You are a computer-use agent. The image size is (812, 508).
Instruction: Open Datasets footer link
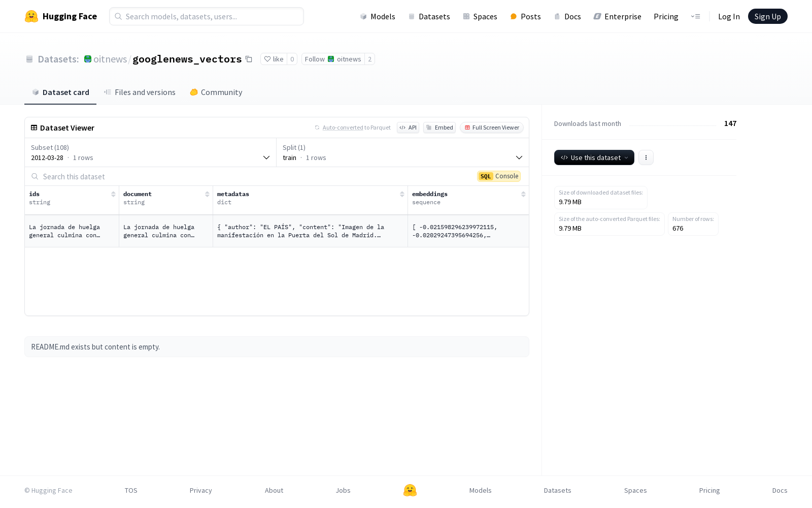click(558, 490)
